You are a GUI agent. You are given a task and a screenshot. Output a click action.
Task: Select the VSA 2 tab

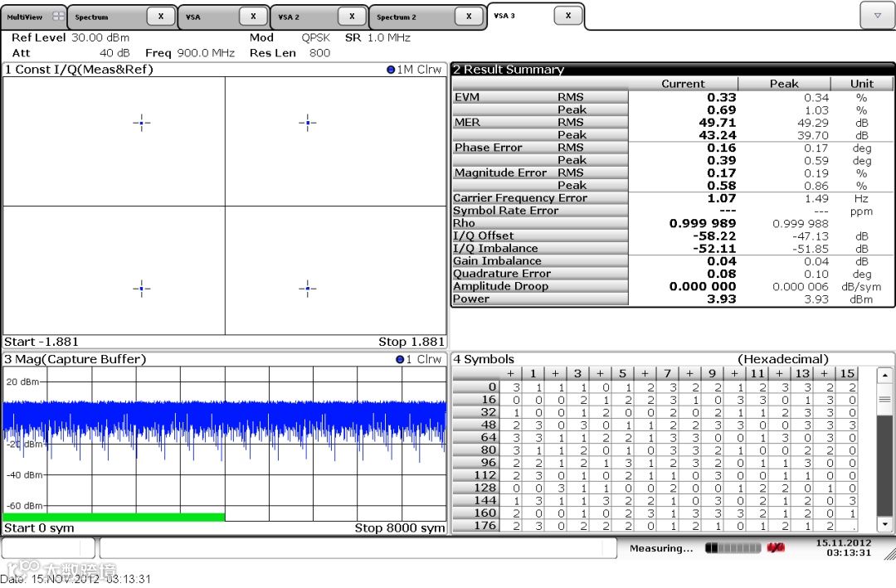pyautogui.click(x=304, y=17)
